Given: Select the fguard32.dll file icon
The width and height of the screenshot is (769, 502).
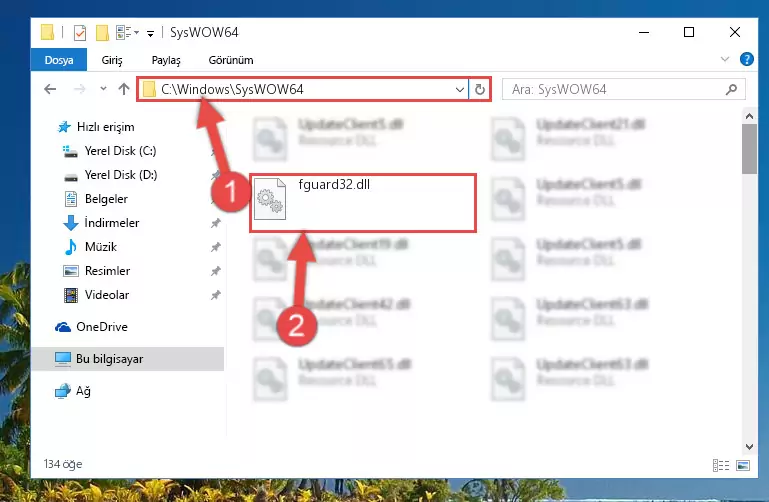Looking at the screenshot, I should 270,199.
